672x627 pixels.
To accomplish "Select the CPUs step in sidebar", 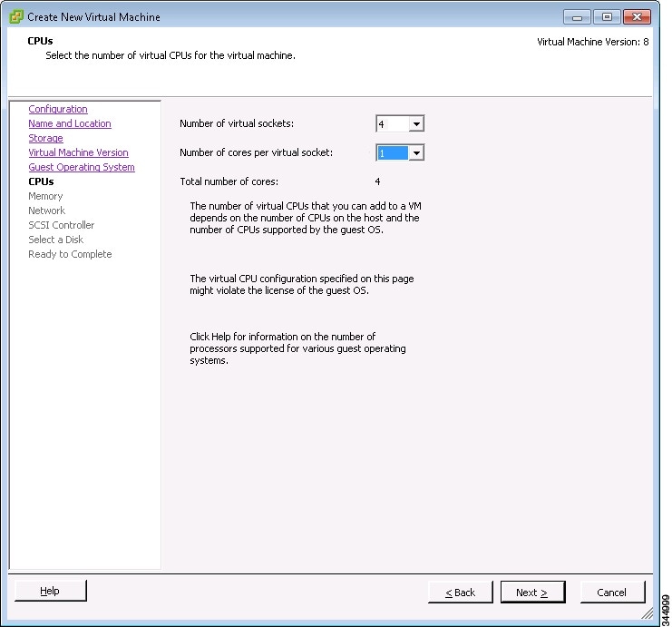I will [x=41, y=181].
